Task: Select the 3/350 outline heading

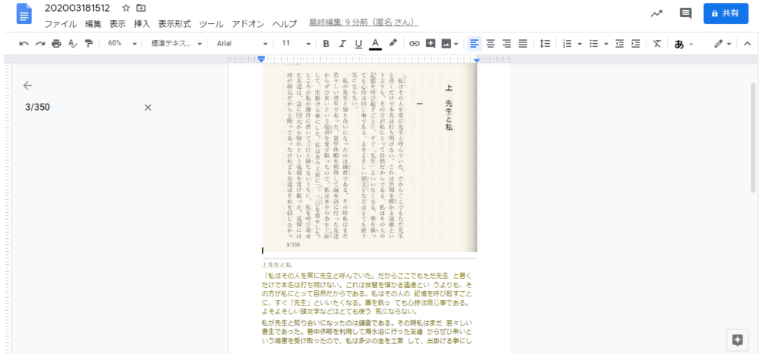Action: click(x=37, y=107)
